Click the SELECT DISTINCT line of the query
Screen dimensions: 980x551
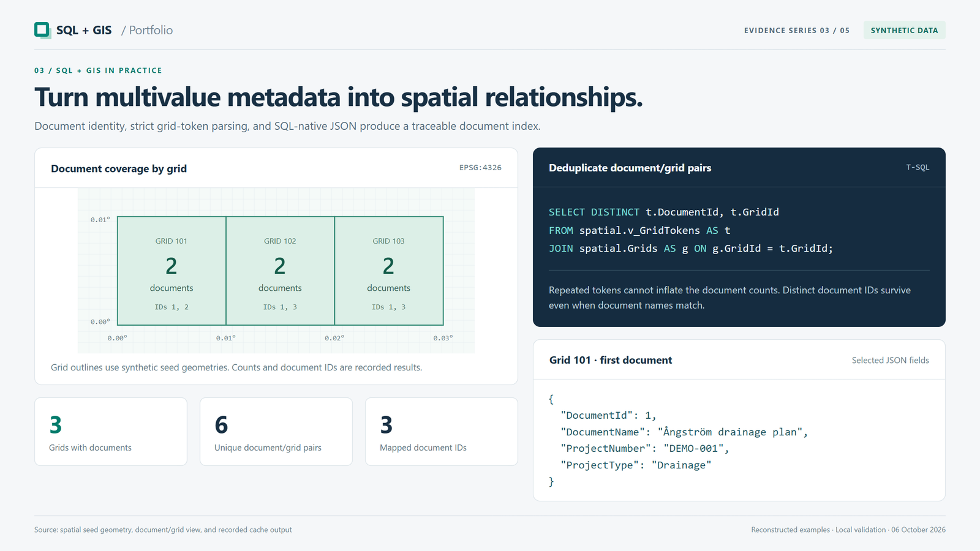pyautogui.click(x=664, y=212)
